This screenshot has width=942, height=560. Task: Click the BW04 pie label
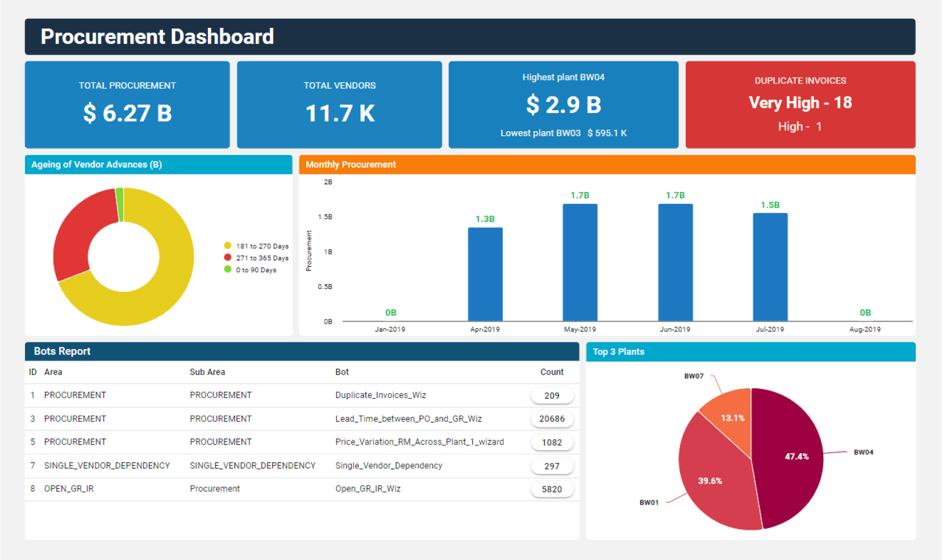864,452
